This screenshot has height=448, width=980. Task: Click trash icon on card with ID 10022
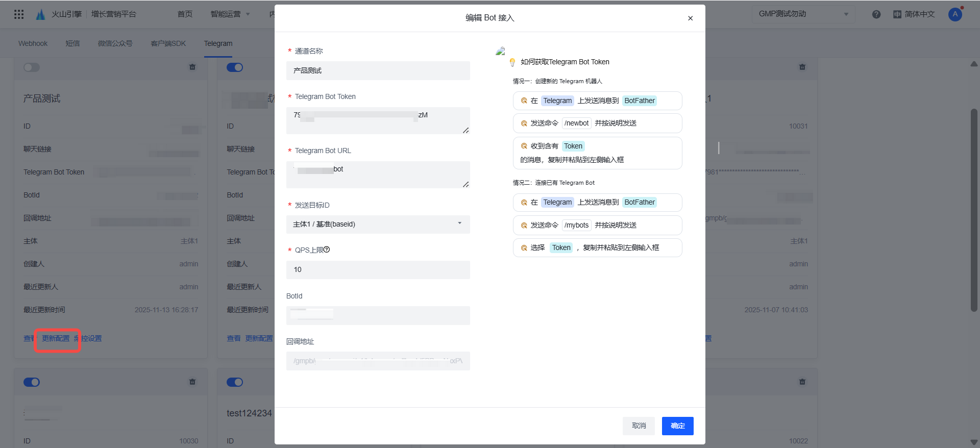click(x=802, y=382)
